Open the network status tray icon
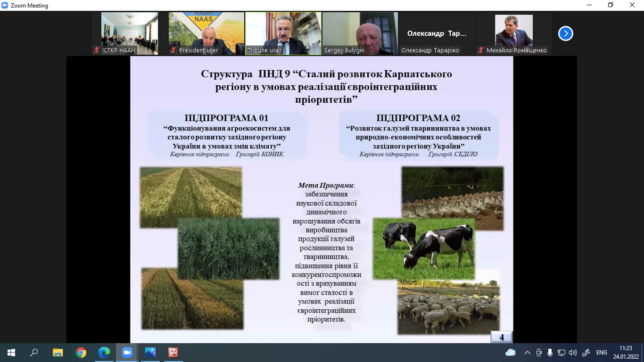The width and height of the screenshot is (644, 362). (561, 352)
